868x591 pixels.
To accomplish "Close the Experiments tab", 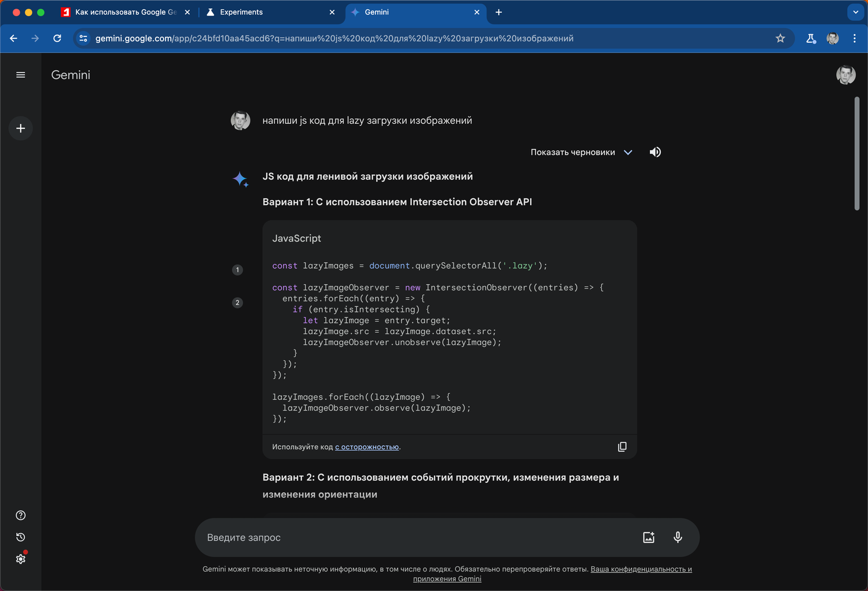I will [x=332, y=12].
